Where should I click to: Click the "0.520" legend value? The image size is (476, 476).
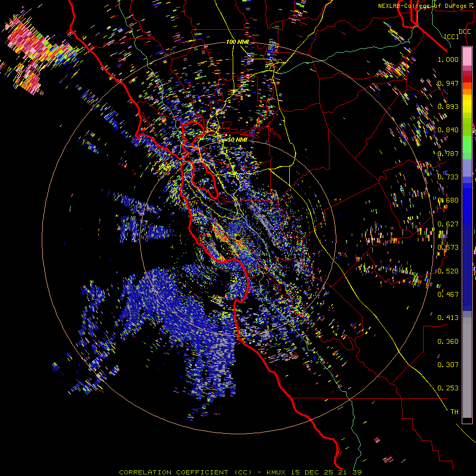click(x=448, y=271)
